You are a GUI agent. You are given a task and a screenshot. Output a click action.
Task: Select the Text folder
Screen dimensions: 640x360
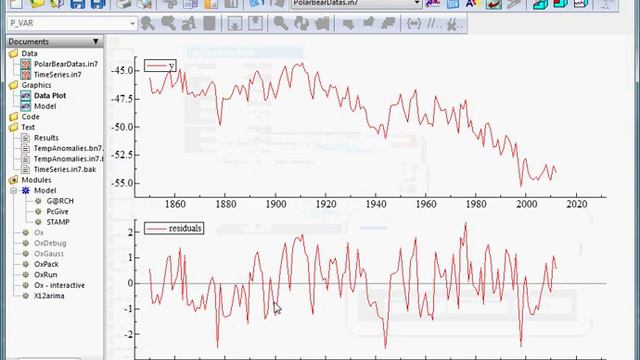[x=28, y=127]
